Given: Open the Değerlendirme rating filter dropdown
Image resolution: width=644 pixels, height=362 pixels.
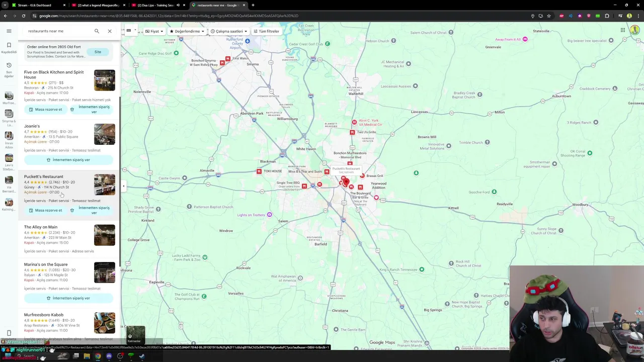Looking at the screenshot, I should pyautogui.click(x=187, y=31).
